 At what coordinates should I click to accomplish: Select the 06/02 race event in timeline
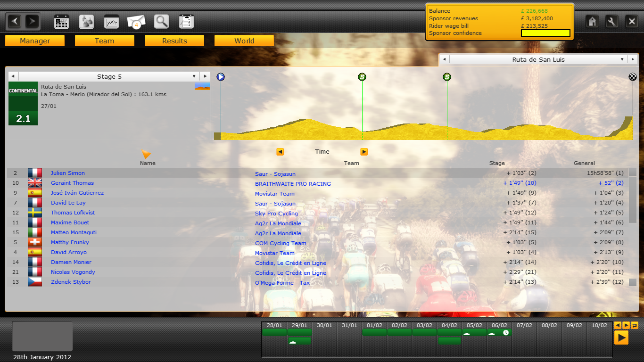click(499, 333)
